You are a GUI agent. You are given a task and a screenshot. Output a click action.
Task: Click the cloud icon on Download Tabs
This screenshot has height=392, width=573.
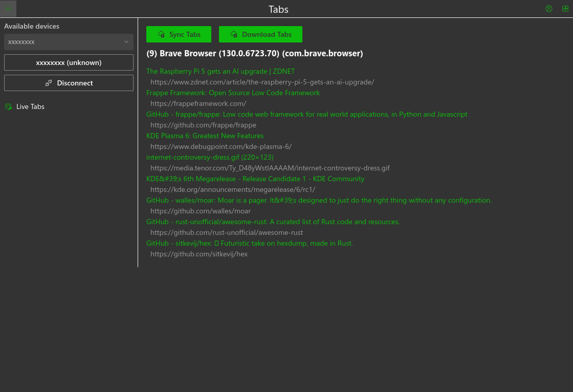tap(234, 34)
